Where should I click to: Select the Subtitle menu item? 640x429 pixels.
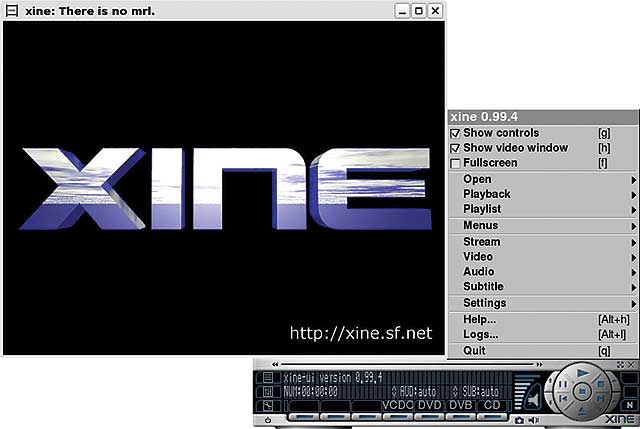coord(543,287)
